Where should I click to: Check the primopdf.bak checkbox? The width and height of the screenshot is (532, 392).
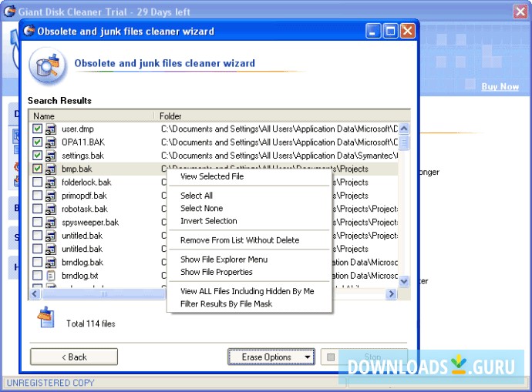(37, 196)
